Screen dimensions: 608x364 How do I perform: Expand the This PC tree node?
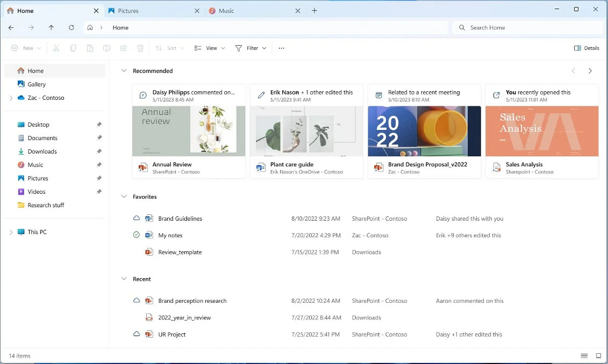[x=11, y=232]
